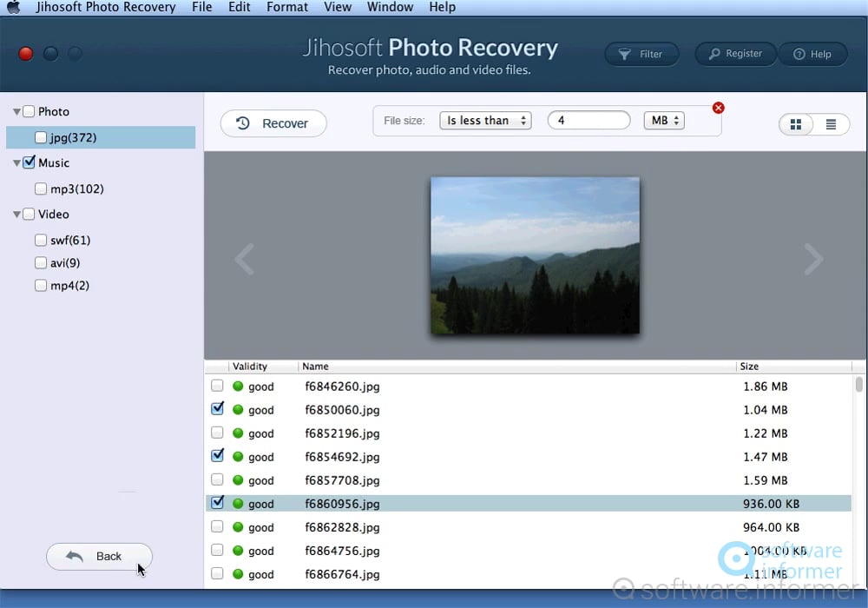Open the File menu

coord(202,7)
